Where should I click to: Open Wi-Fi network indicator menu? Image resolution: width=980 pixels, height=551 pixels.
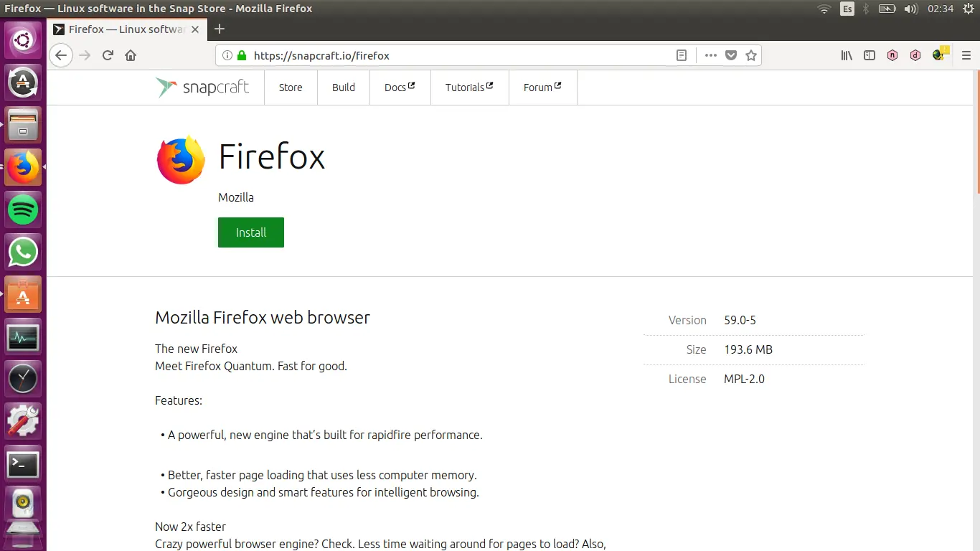click(x=824, y=9)
